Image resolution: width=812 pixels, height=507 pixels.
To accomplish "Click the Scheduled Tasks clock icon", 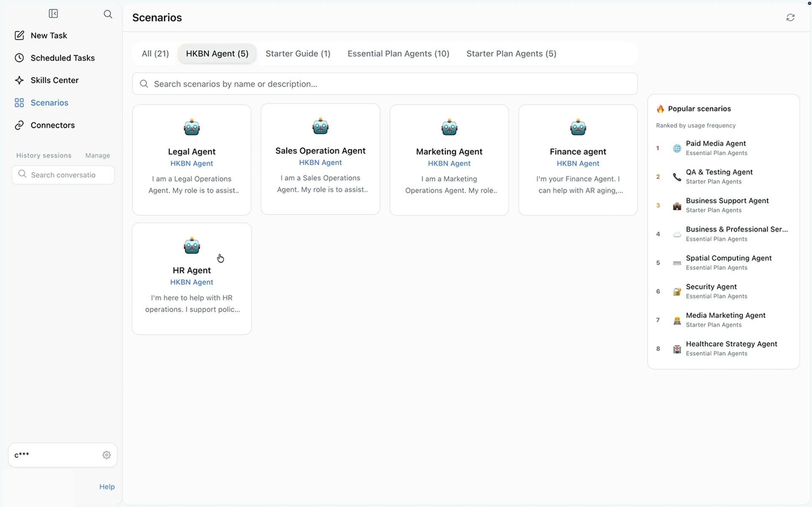I will pos(19,58).
